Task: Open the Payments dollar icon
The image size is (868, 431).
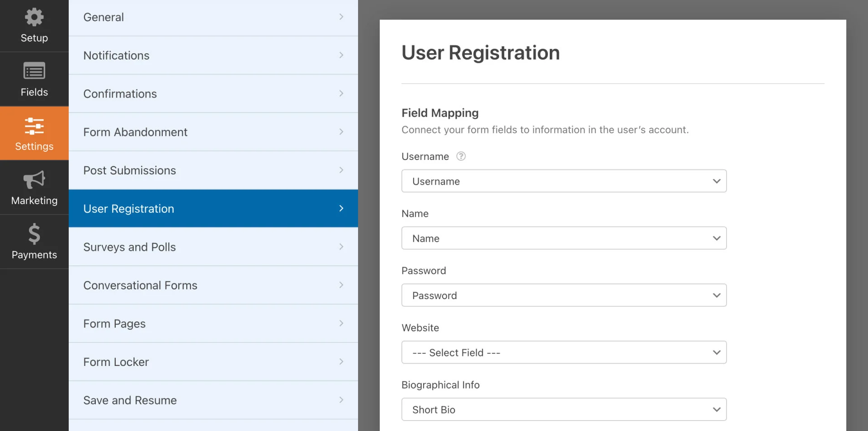Action: 34,234
